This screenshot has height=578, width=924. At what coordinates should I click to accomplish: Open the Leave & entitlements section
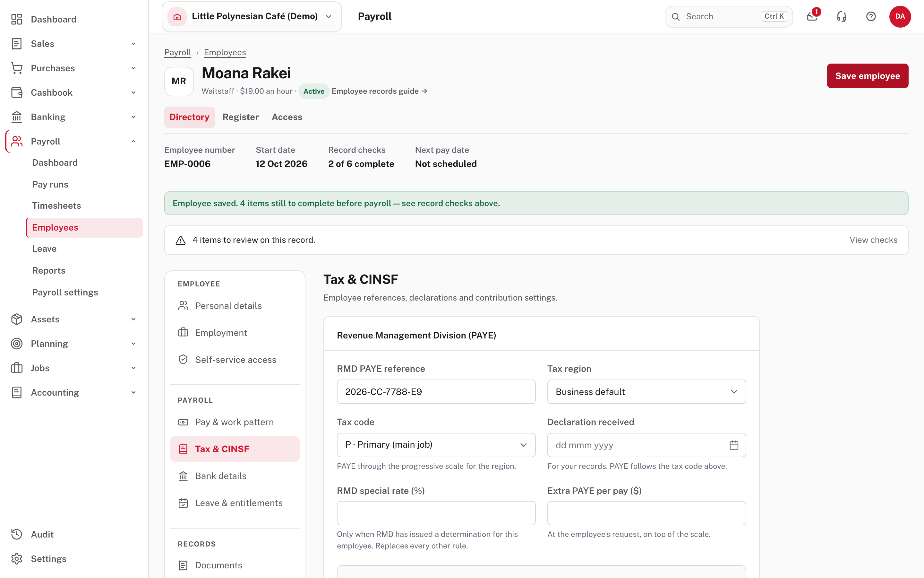pos(235,503)
